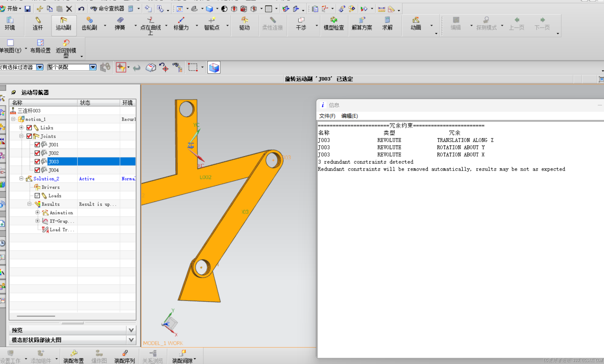Screen dimensions: 604x364
Task: Click the 装配序列 icon at bottom
Action: [x=124, y=356]
